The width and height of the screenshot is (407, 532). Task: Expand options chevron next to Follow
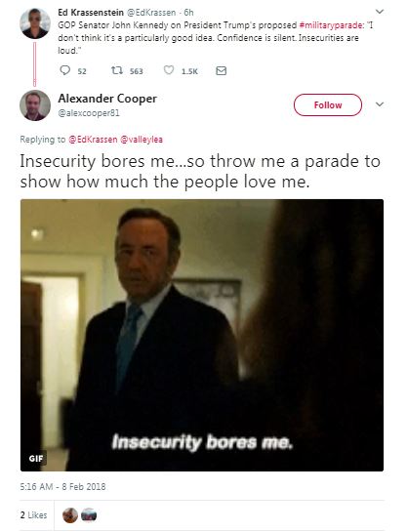pyautogui.click(x=380, y=104)
